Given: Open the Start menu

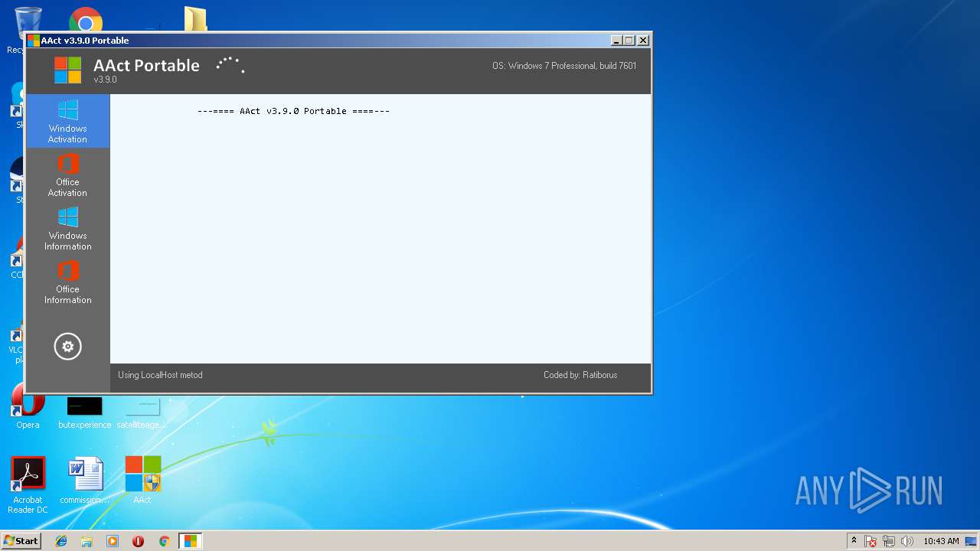Looking at the screenshot, I should (x=21, y=541).
